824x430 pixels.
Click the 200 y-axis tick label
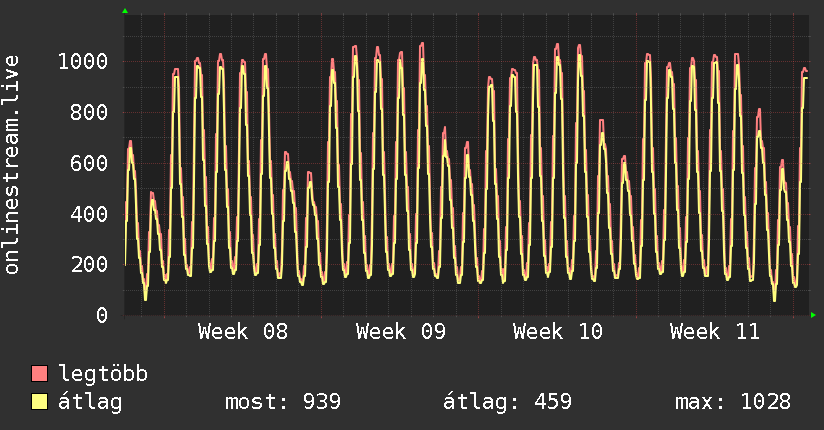pyautogui.click(x=89, y=265)
